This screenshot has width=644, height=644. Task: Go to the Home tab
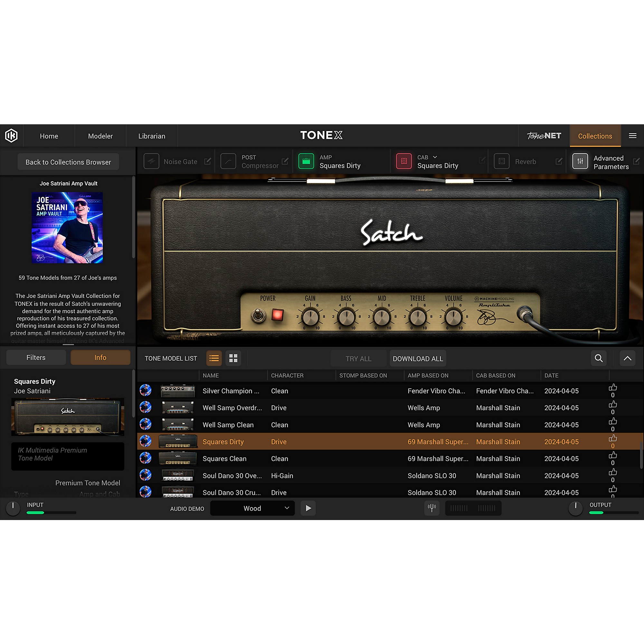pos(49,136)
